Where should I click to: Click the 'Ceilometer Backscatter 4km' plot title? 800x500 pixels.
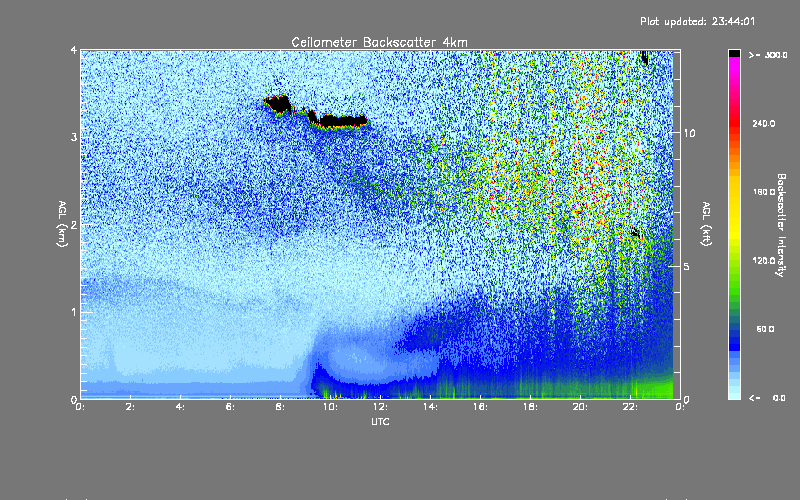click(379, 42)
